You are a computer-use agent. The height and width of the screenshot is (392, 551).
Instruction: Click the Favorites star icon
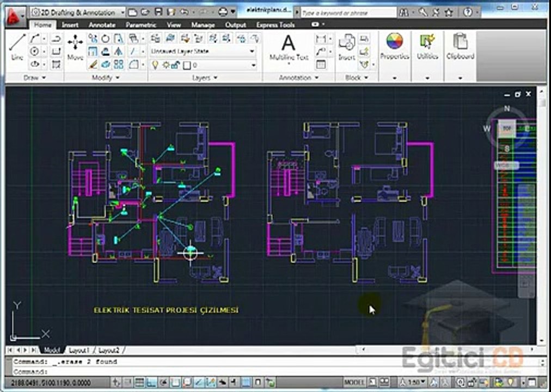point(449,13)
